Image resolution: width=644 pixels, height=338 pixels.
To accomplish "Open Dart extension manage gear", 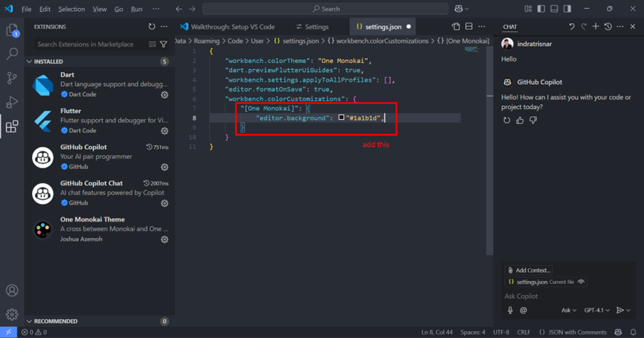I will pos(164,94).
